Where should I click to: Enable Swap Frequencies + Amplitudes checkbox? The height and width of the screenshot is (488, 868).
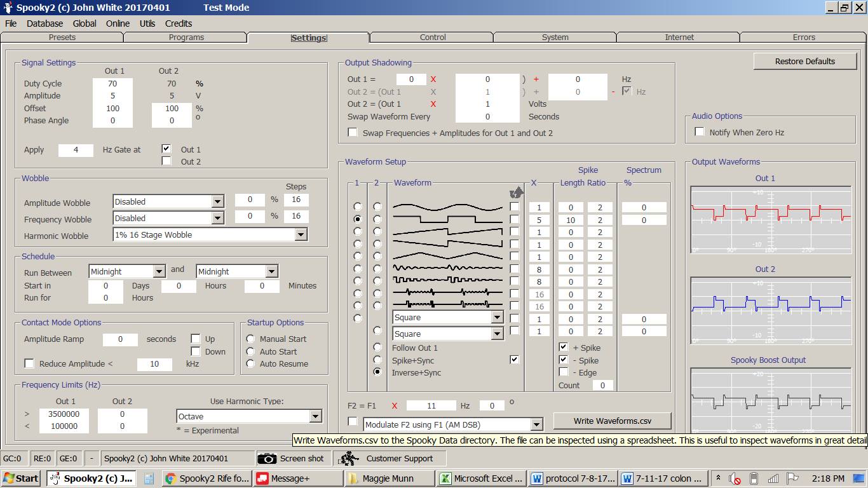(353, 132)
